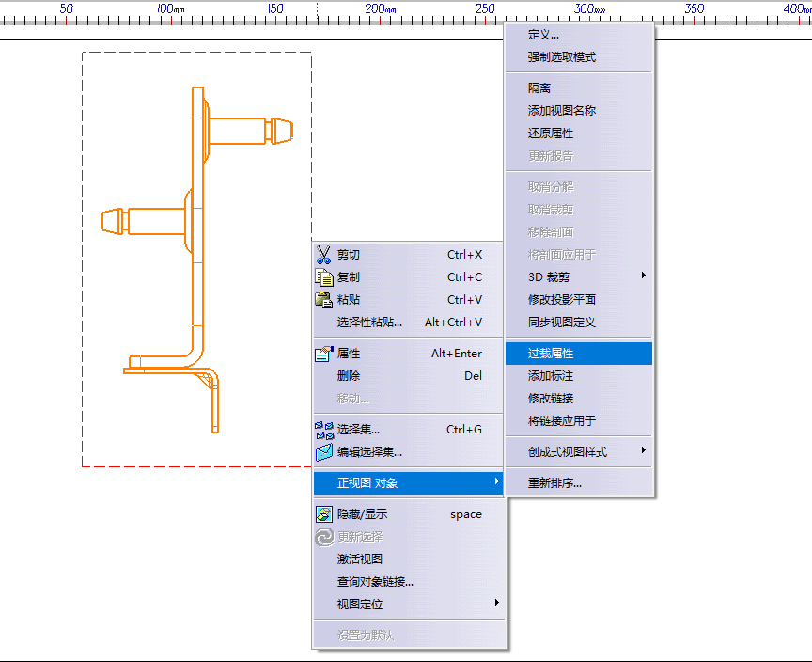Viewport: 812px width, 662px height.
Task: Click the scissors Cut icon
Action: tap(324, 255)
